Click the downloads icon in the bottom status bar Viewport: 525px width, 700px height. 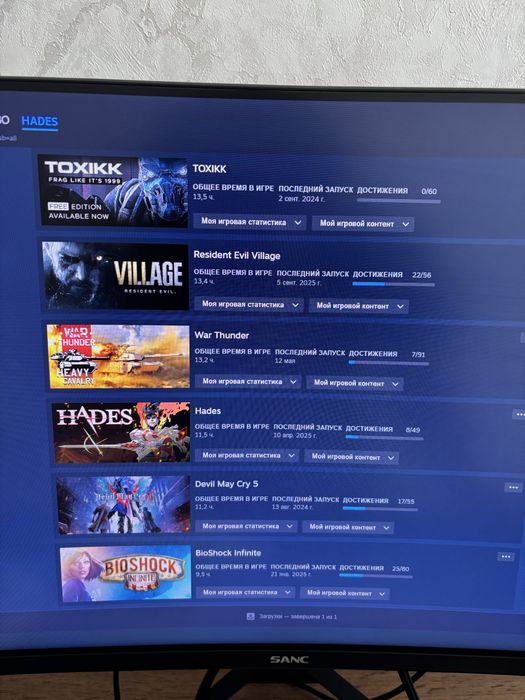(250, 617)
